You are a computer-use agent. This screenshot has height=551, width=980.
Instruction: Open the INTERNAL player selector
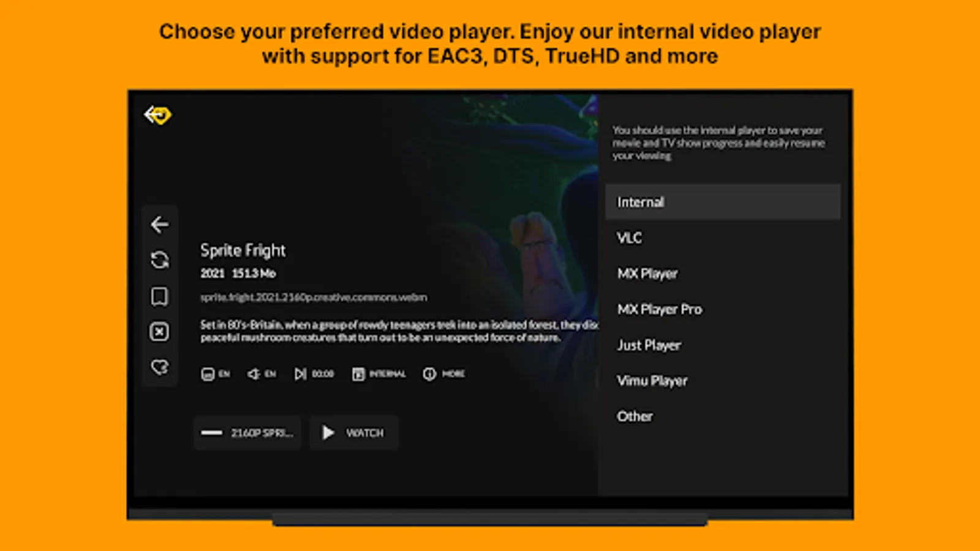click(379, 373)
